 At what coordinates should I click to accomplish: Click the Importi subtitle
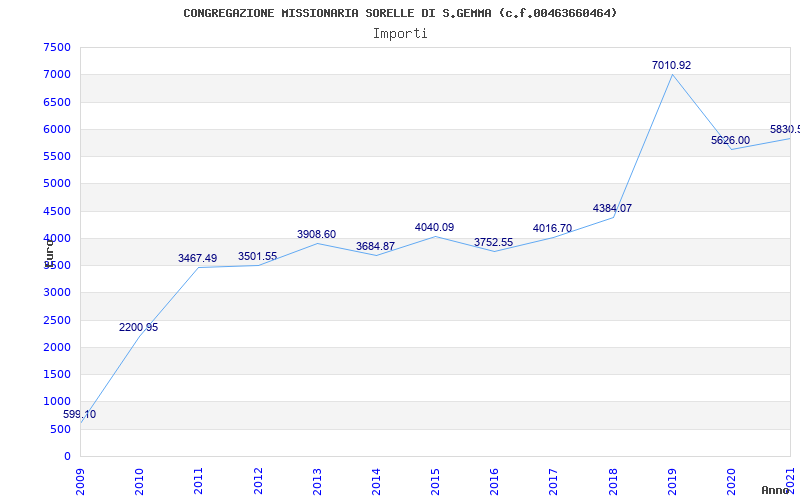[x=400, y=34]
